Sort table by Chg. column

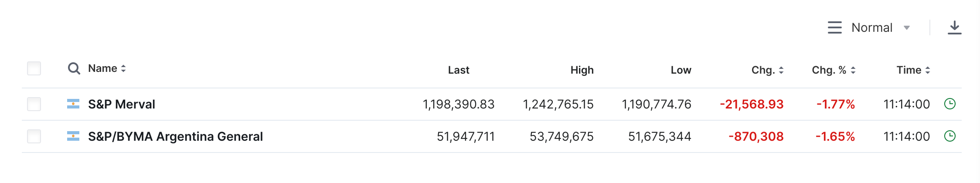pos(767,70)
